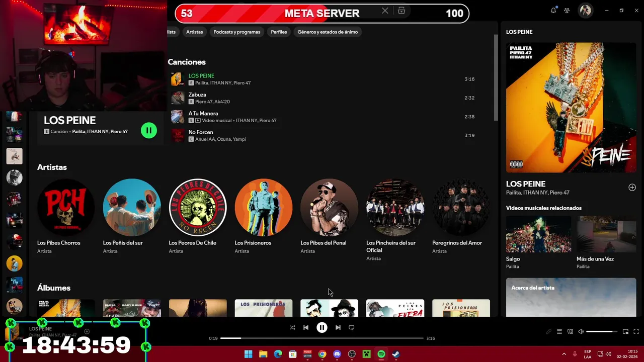Open the system volume tray icon

(608, 354)
